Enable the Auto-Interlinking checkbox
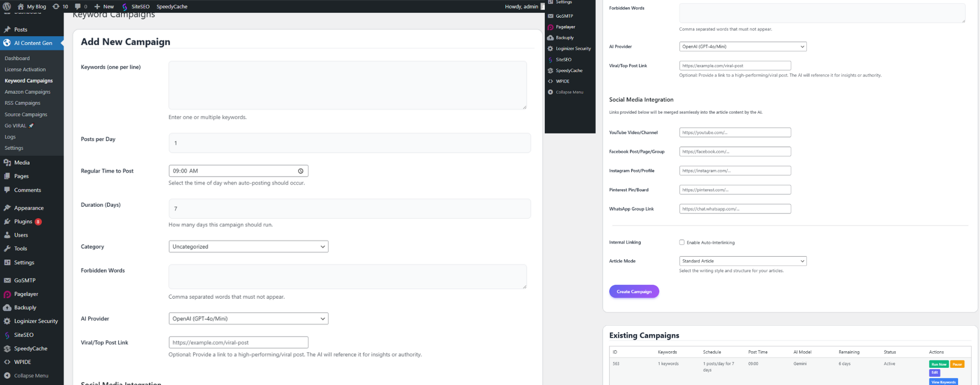980x385 pixels. pyautogui.click(x=682, y=242)
